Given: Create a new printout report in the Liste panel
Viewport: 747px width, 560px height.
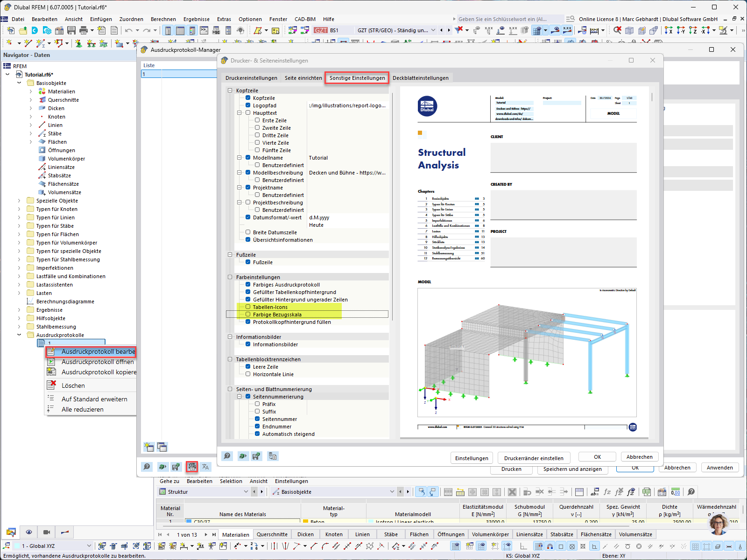Looking at the screenshot, I should [148, 447].
